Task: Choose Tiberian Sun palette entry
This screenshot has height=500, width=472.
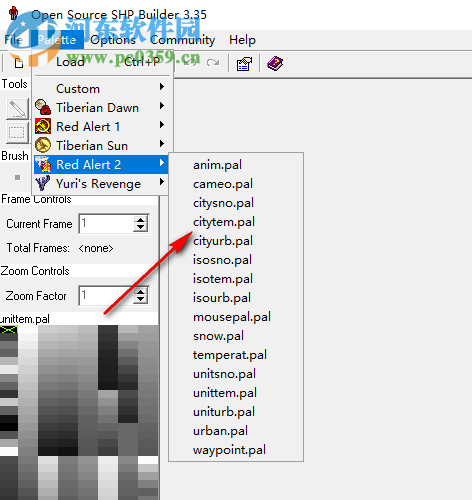Action: tap(101, 146)
